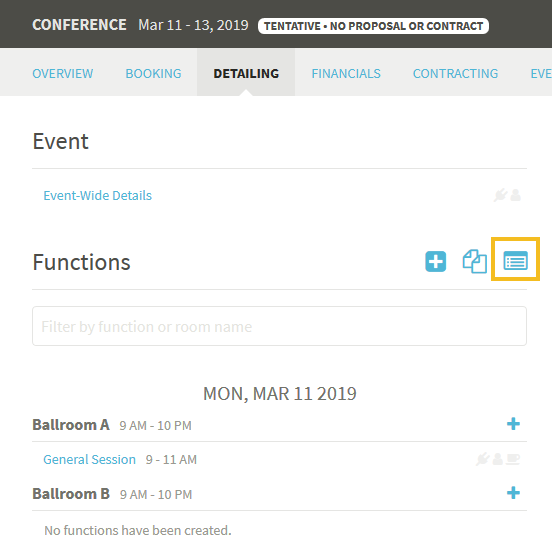Go to the Financials tab

346,74
